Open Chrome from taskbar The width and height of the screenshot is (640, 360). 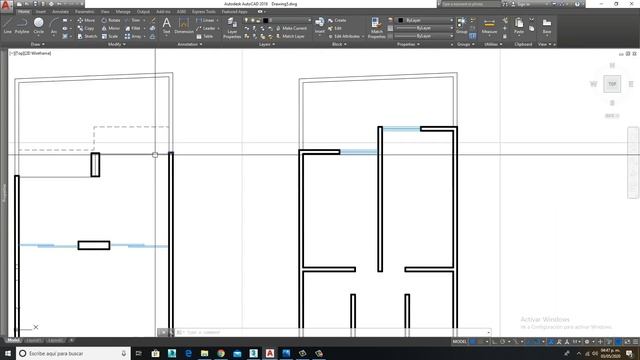pyautogui.click(x=221, y=353)
